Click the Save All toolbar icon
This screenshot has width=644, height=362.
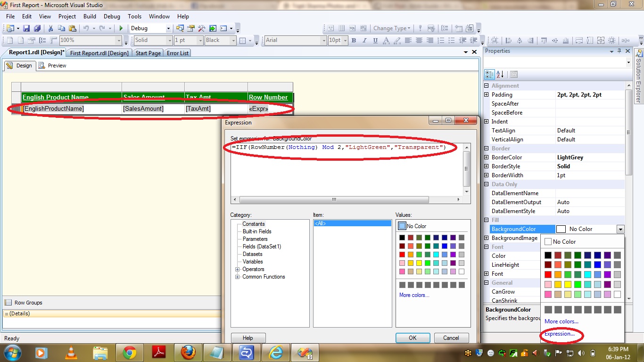point(37,29)
